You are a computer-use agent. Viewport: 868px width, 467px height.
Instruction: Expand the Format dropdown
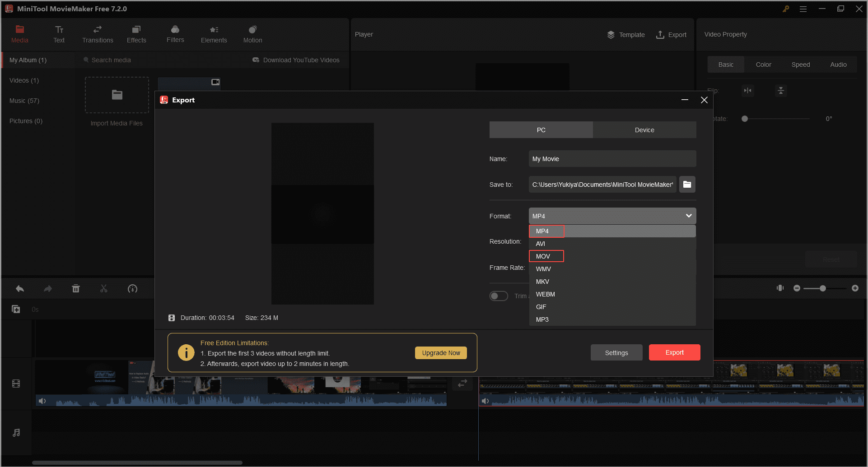[612, 216]
